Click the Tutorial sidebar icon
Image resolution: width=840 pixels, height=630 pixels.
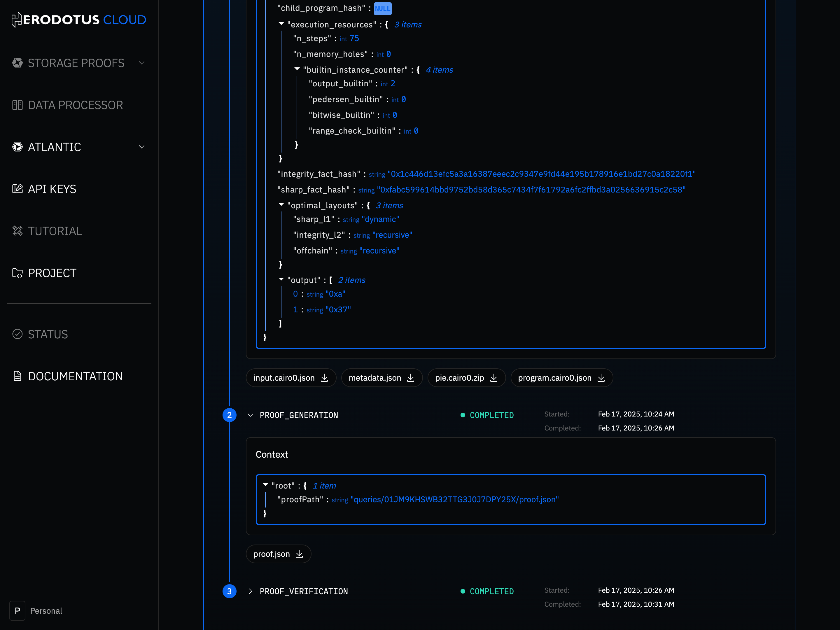coord(17,231)
